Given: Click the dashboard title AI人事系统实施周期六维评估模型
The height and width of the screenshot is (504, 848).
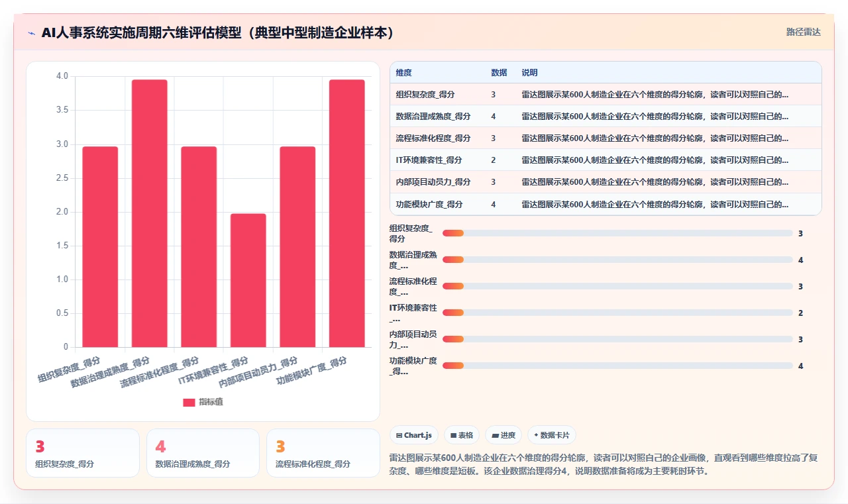Looking at the screenshot, I should click(x=218, y=32).
